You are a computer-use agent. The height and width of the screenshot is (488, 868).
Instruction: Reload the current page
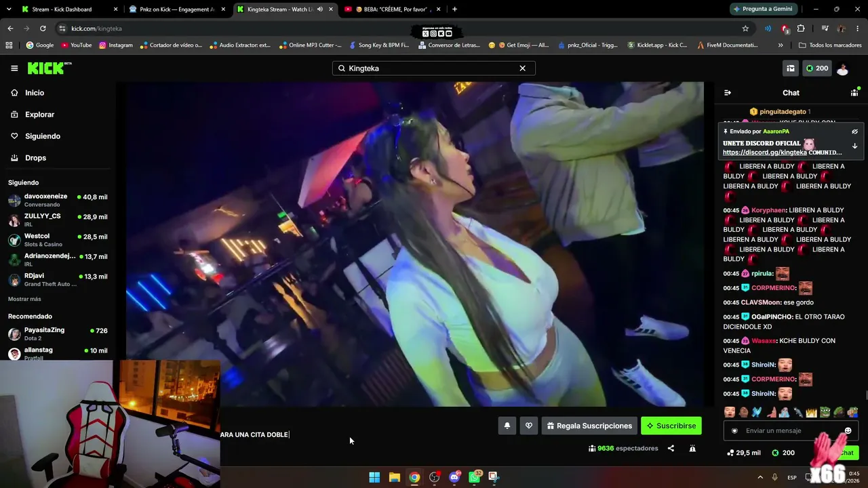pyautogui.click(x=43, y=28)
